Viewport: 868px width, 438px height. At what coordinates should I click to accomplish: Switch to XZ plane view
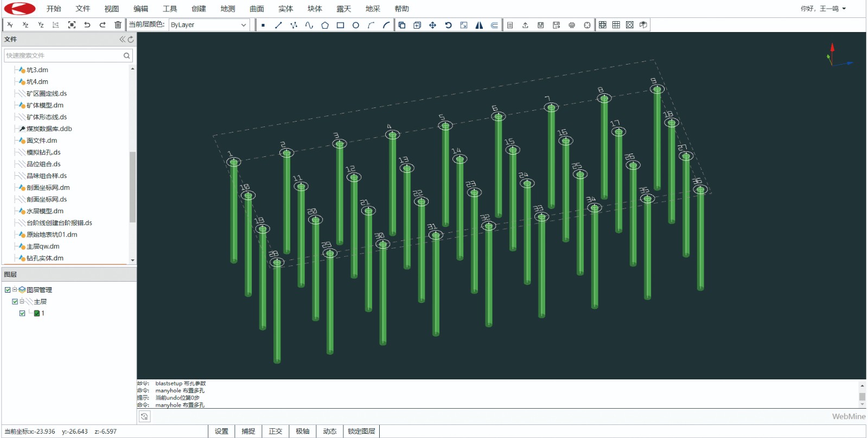(25, 25)
